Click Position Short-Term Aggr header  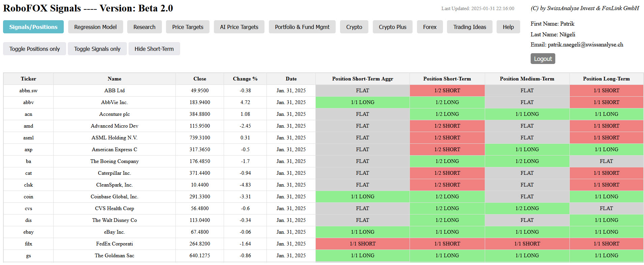(x=363, y=79)
